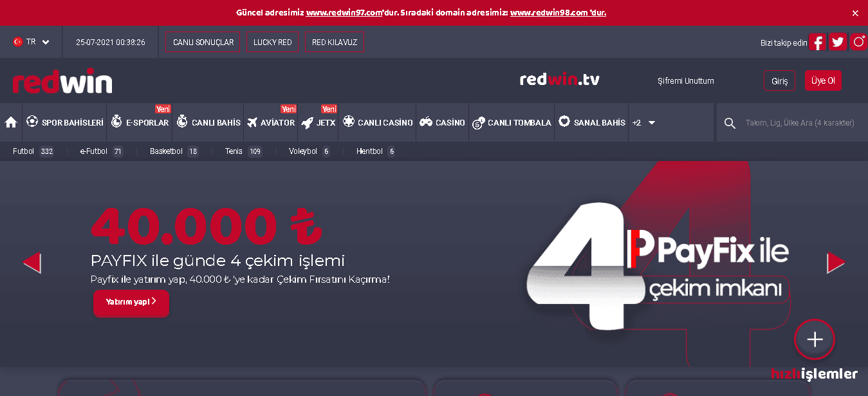Open Şifremi Unuttum link
The image size is (868, 396).
(x=686, y=81)
